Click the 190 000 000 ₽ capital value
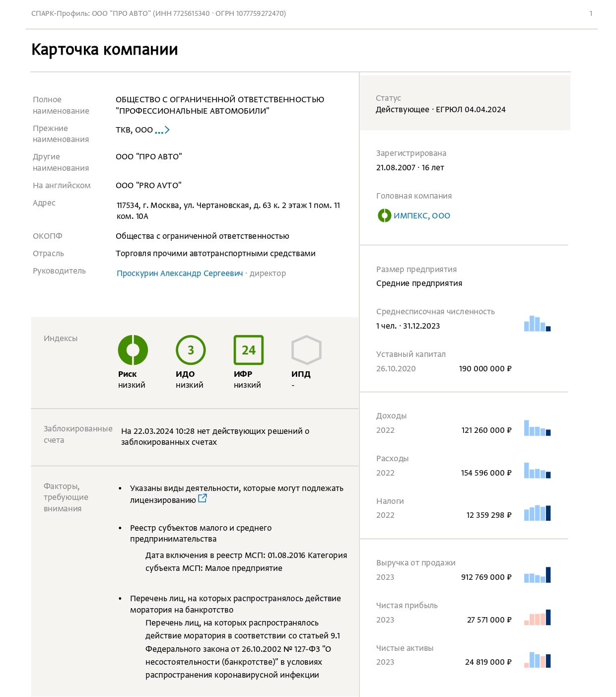The width and height of the screenshot is (616, 697). tap(485, 368)
